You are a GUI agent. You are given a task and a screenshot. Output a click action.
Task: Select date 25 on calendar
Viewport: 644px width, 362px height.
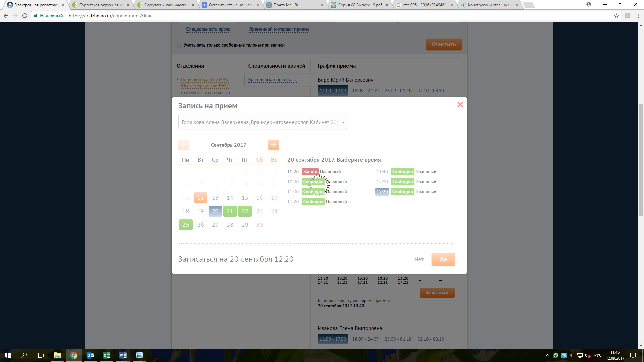[x=185, y=224]
